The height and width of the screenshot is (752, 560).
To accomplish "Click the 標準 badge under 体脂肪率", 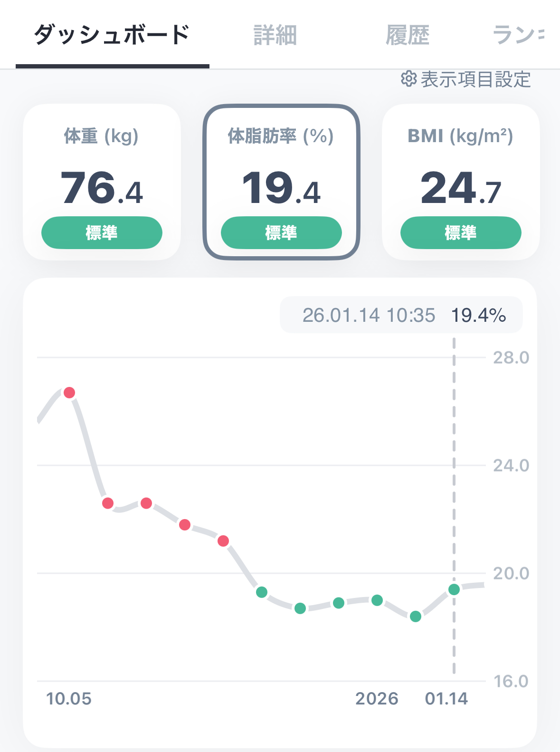I will (281, 232).
